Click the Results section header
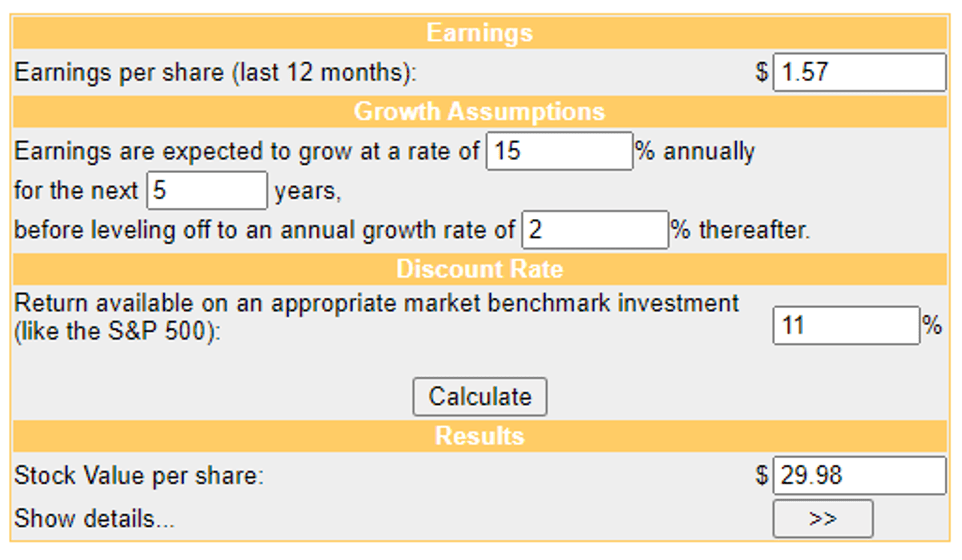Screen dimensions: 962x560 tap(479, 436)
